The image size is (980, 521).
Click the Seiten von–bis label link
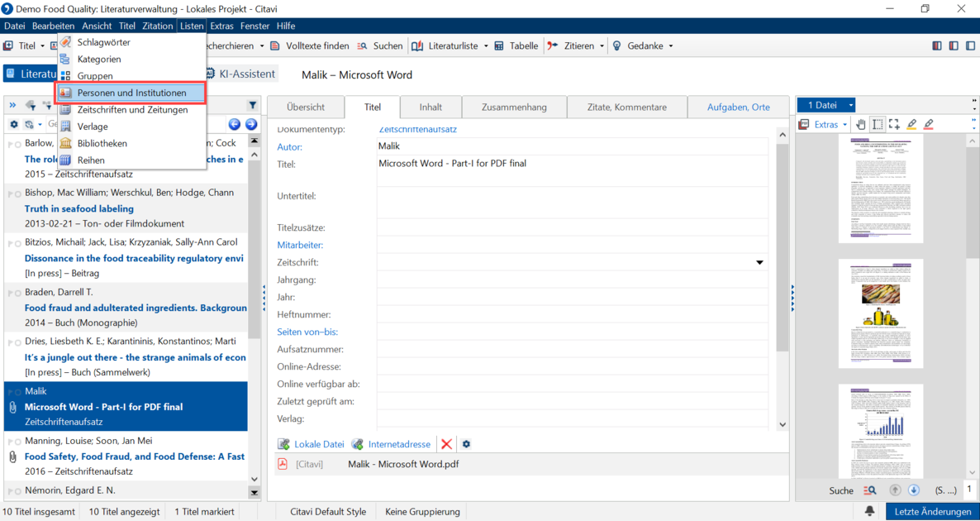(x=307, y=332)
